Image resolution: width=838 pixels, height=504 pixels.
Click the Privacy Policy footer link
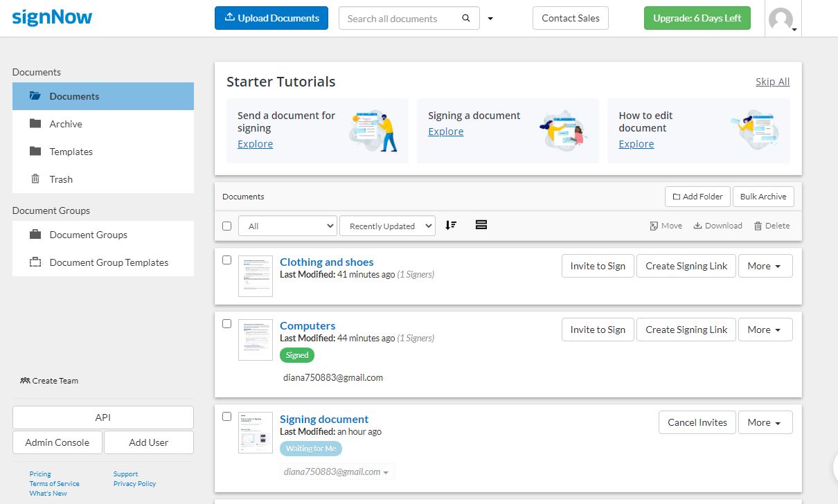135,484
